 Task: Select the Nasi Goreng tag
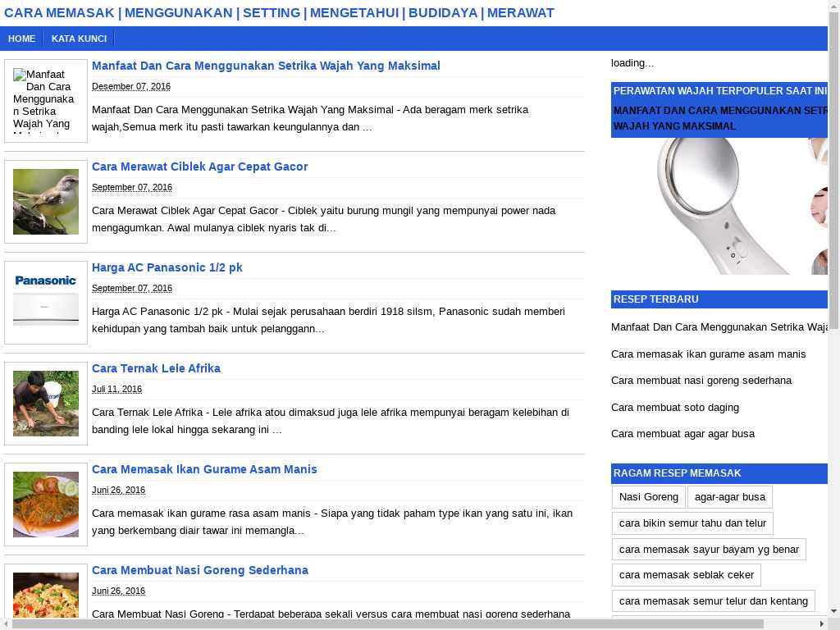click(648, 497)
